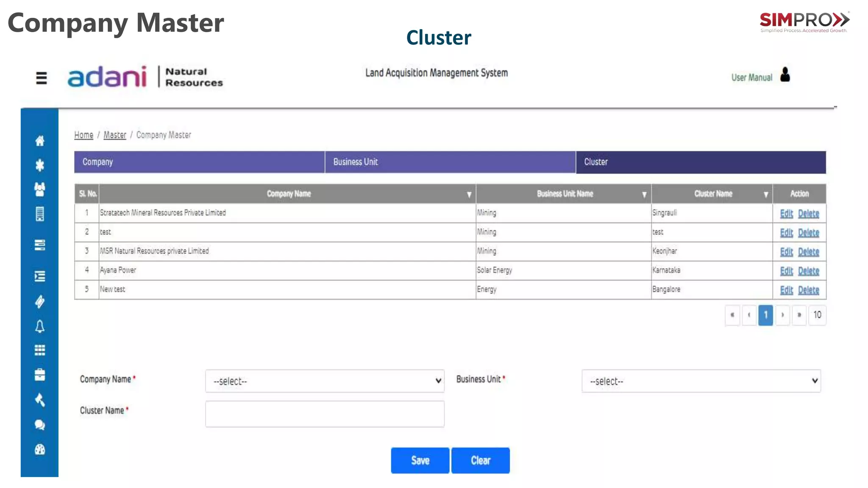The width and height of the screenshot is (868, 488).
Task: Expand the Company Name select dropdown
Action: click(x=325, y=381)
